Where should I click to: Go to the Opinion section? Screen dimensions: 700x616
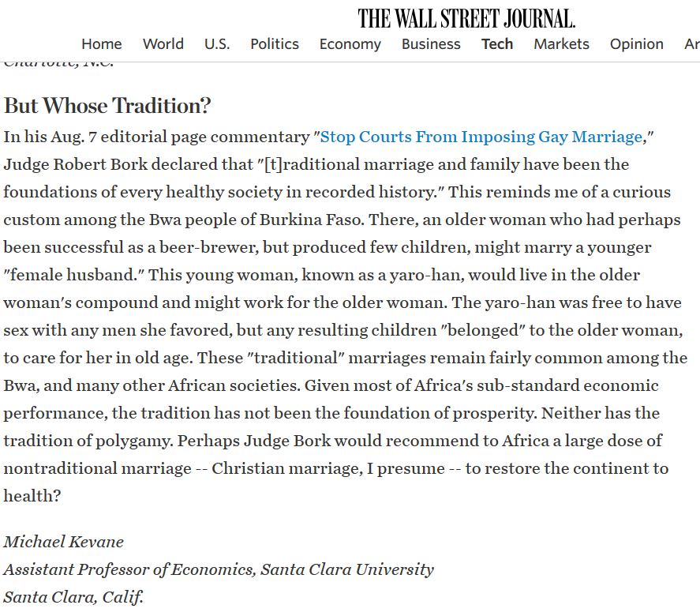pos(636,44)
